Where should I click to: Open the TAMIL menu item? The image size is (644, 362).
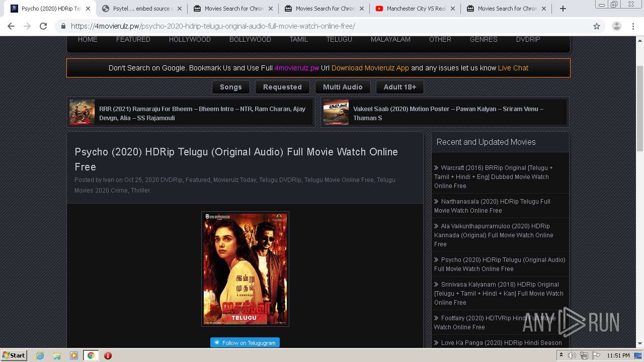[x=298, y=39]
